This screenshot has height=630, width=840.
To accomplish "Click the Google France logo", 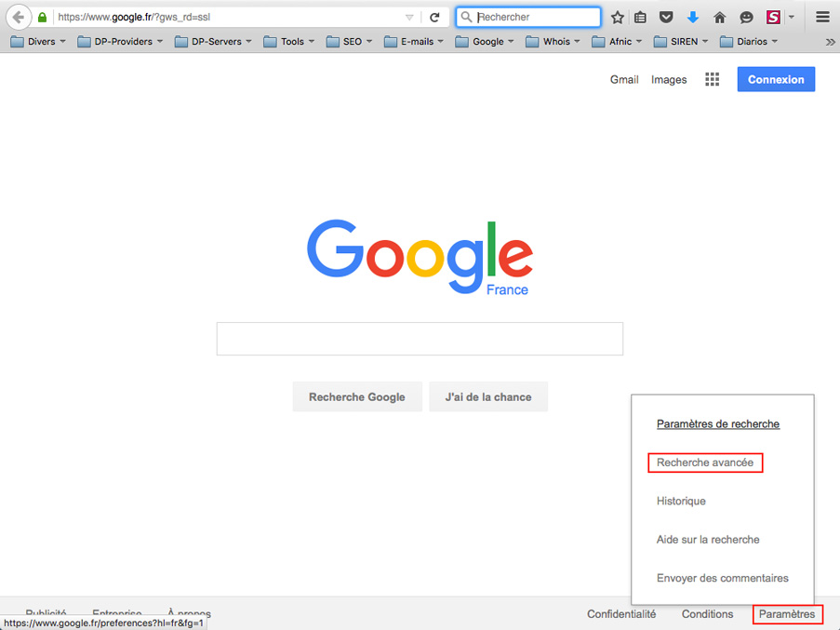I will coord(420,257).
